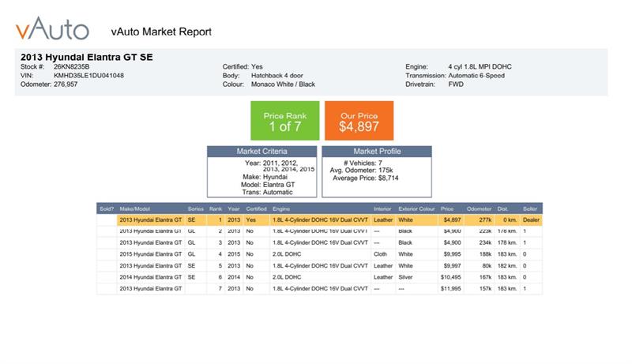Sort by the Certified column header
The image size is (632, 364).
pyautogui.click(x=256, y=209)
